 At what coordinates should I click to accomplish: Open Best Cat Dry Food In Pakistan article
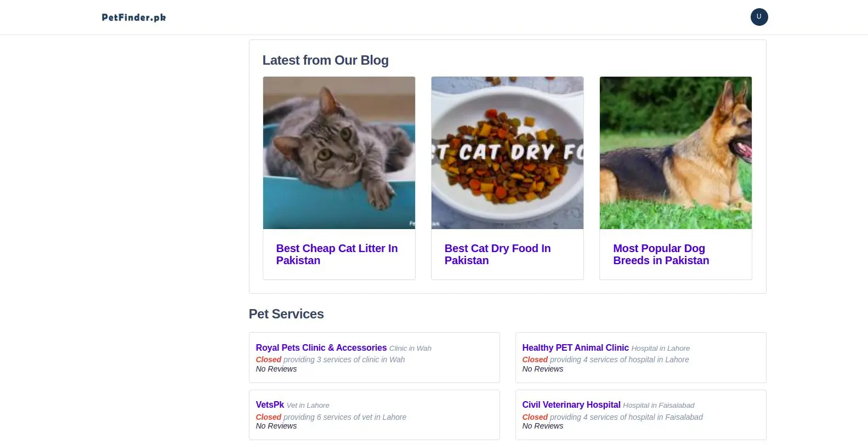pyautogui.click(x=497, y=254)
